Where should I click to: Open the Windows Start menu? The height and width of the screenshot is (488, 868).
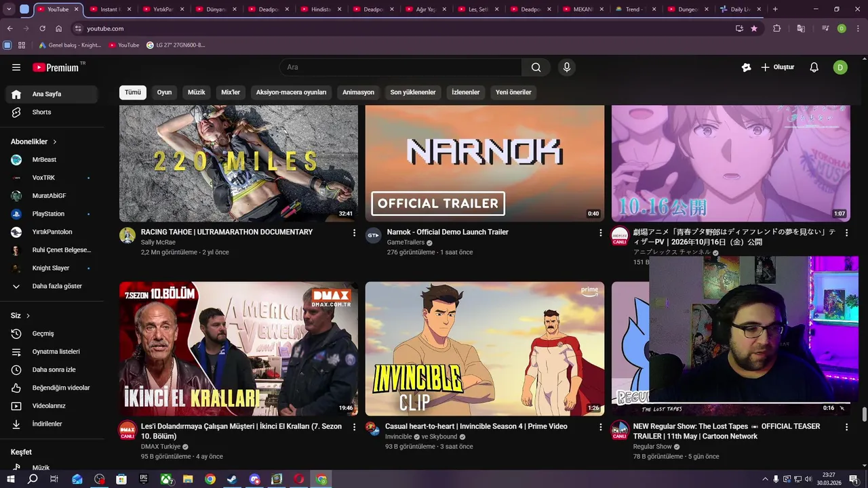pos(11,479)
